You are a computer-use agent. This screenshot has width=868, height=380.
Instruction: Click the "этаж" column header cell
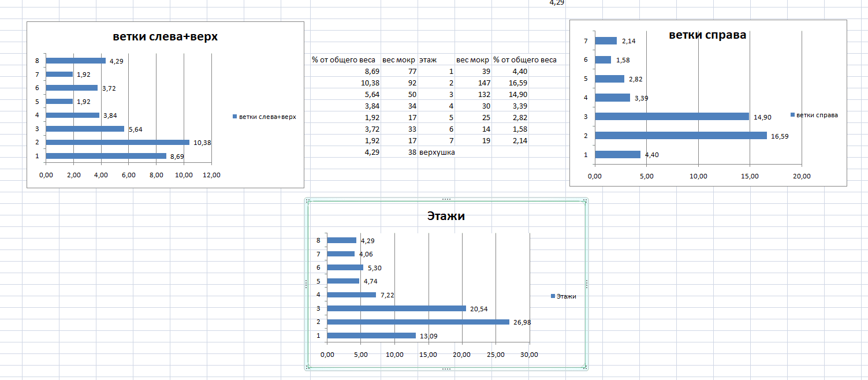(x=428, y=60)
